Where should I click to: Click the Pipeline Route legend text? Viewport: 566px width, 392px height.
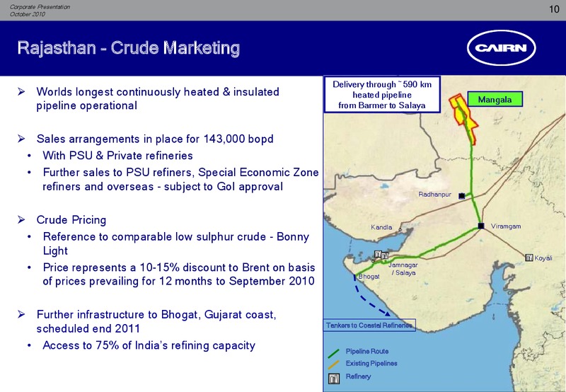pos(367,351)
